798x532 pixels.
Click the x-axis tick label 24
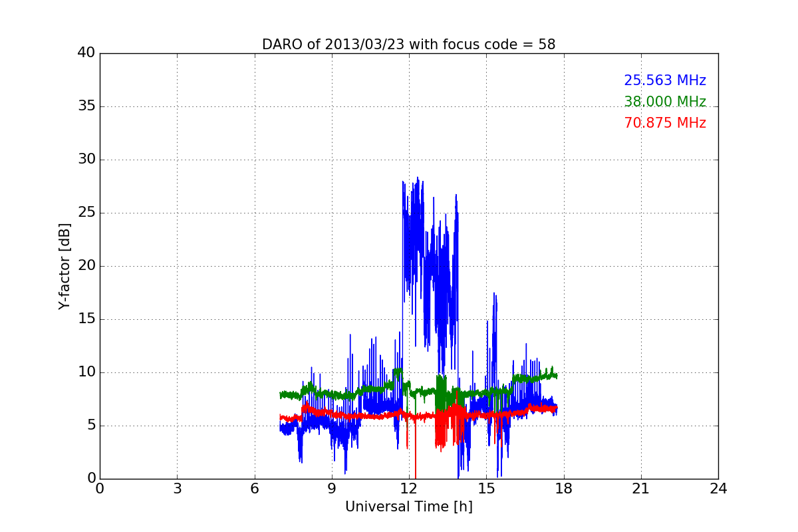coord(718,489)
